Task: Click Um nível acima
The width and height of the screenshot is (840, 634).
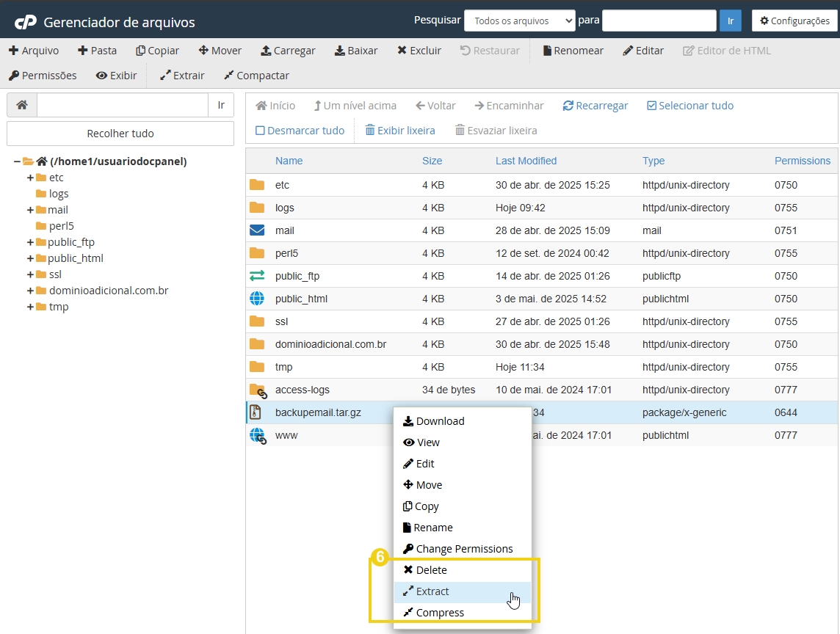Action: (x=355, y=106)
